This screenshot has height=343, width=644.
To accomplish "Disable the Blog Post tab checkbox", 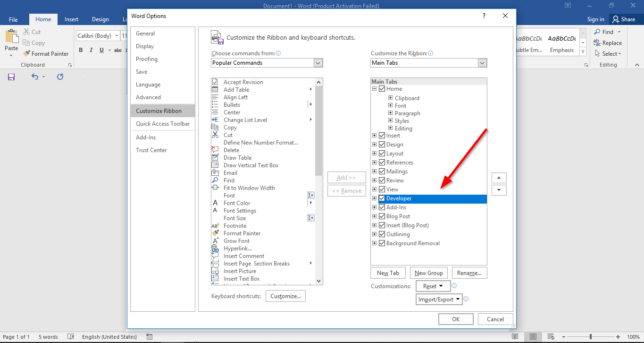I will click(x=382, y=216).
